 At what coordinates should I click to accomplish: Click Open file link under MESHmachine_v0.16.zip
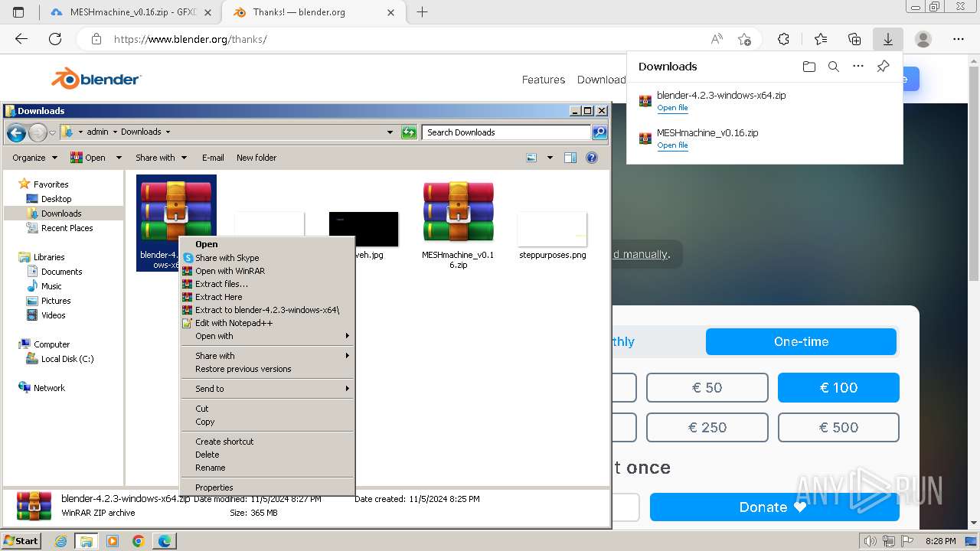tap(672, 145)
